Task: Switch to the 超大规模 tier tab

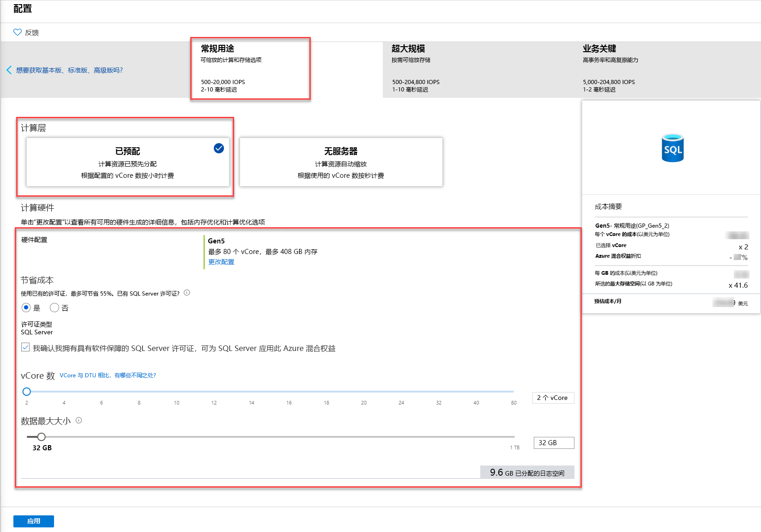Action: (478, 69)
